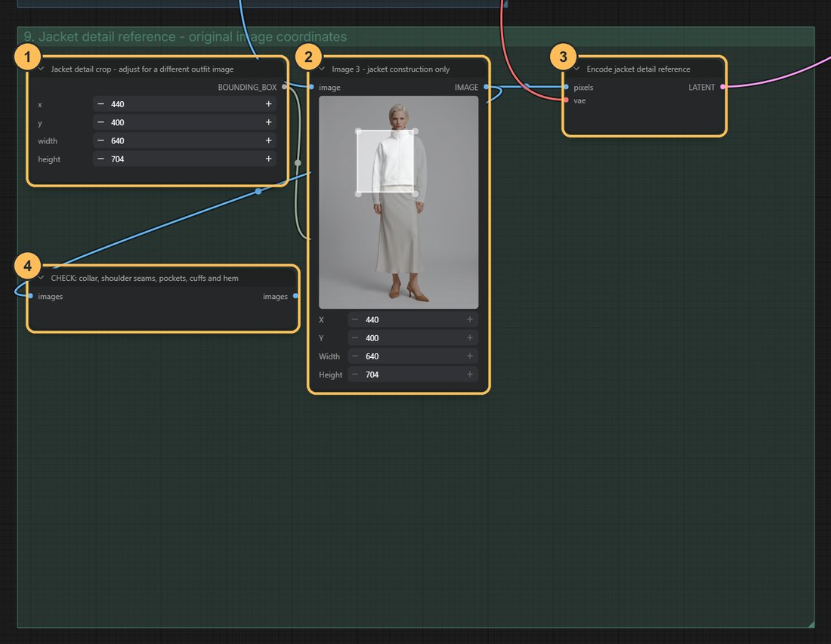Edit height field showing 704 in Jacket detail crop
Image resolution: width=831 pixels, height=644 pixels.
(184, 159)
